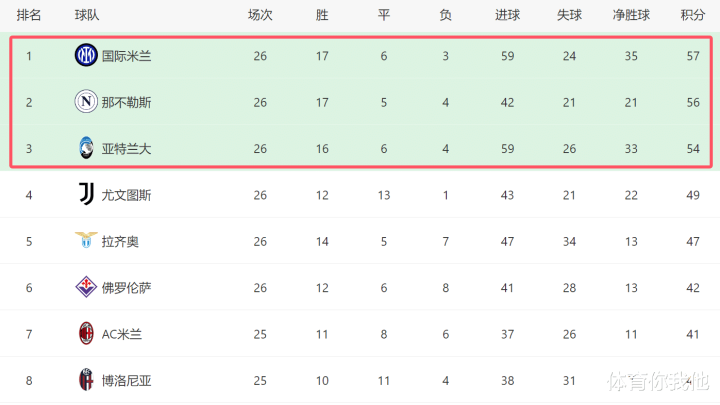
Task: Open the 尤文图斯 team link
Action: 126,196
